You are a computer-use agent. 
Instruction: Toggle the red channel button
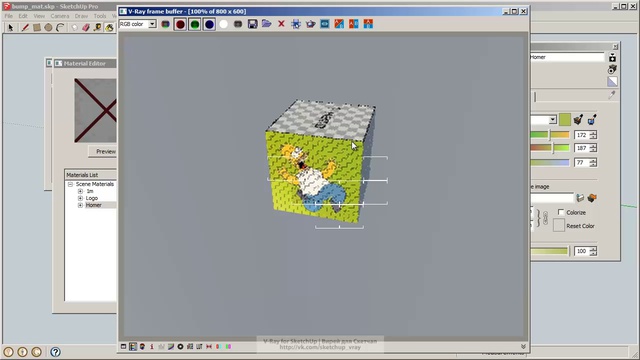(x=180, y=24)
